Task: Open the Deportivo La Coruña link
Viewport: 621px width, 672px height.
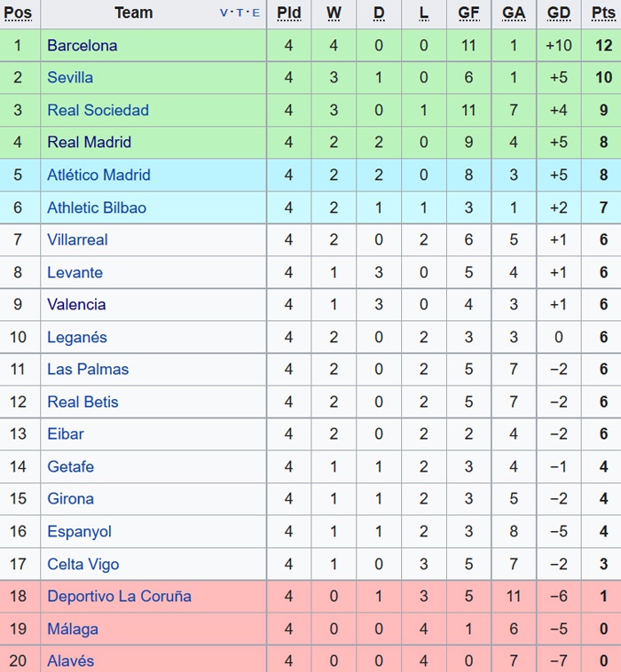Action: point(119,596)
